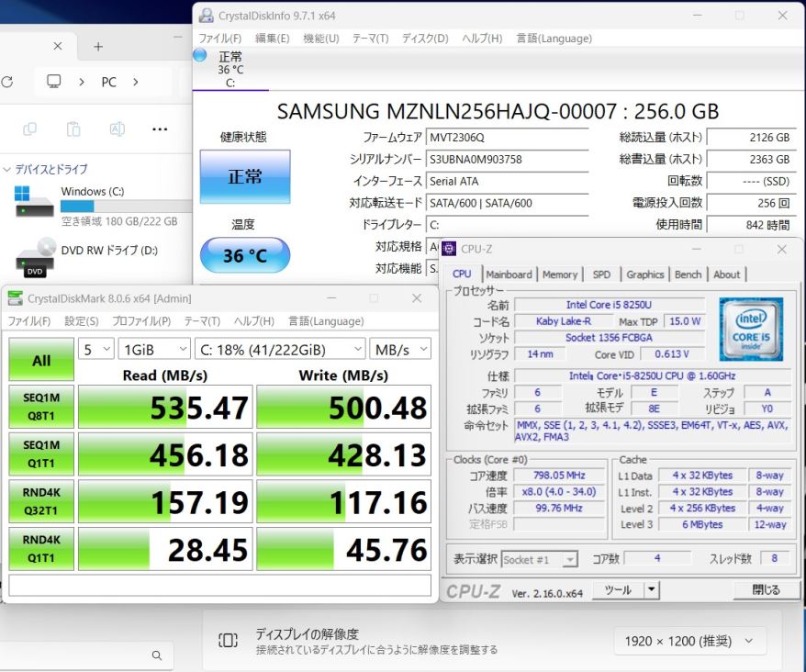Click the 閉じる button in CPU-Z
This screenshot has height=672, width=806.
766,589
